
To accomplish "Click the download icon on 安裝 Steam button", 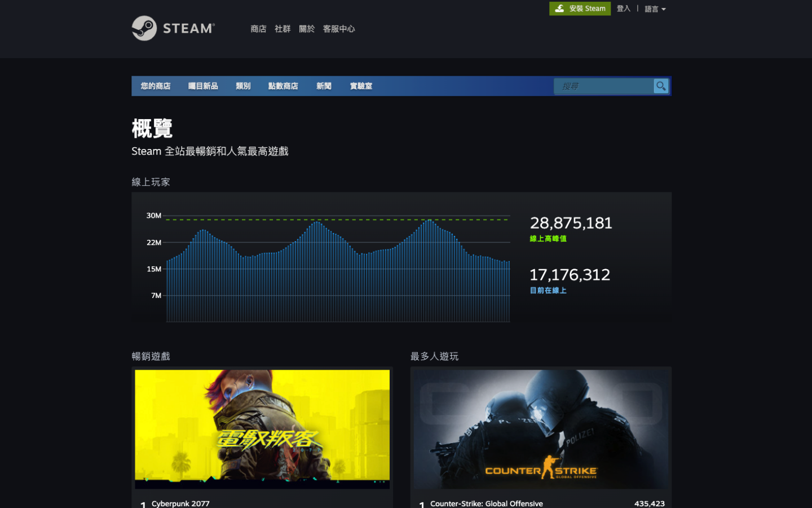I will click(560, 8).
